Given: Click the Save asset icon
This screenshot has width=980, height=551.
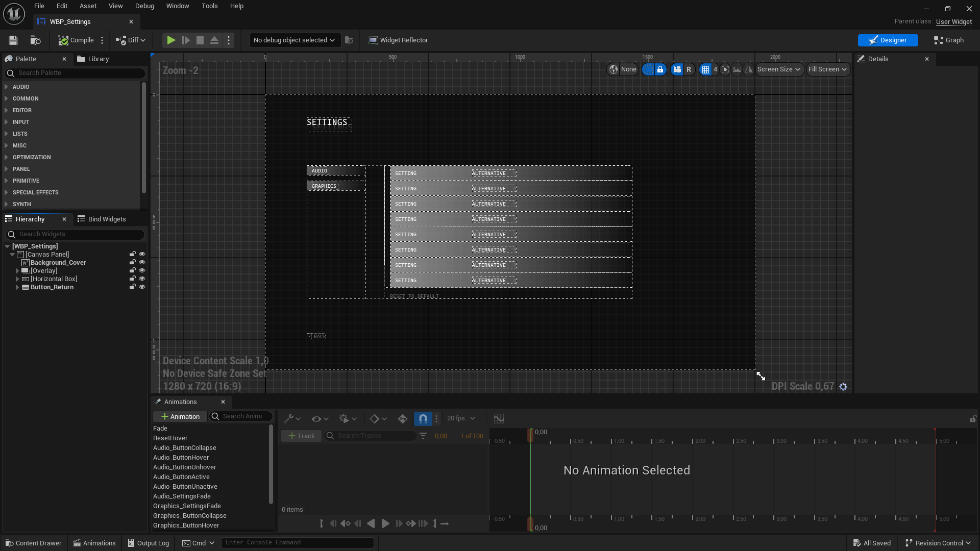Looking at the screenshot, I should pyautogui.click(x=13, y=40).
